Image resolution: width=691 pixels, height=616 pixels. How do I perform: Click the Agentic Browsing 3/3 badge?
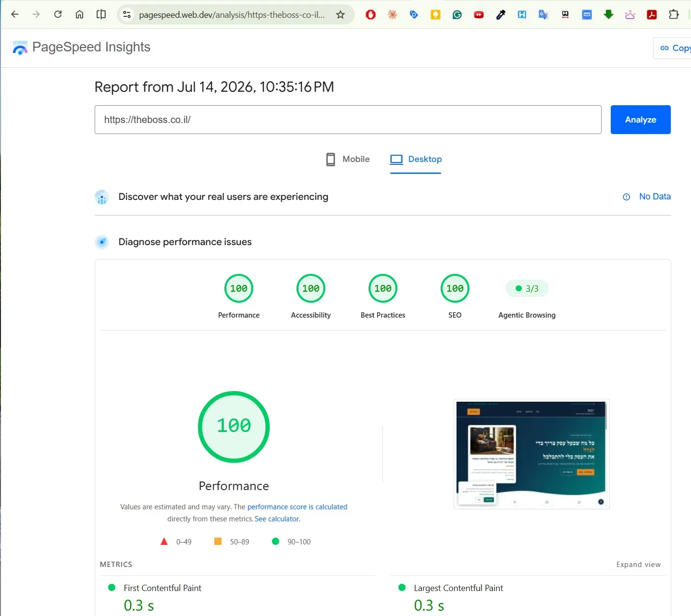pos(527,289)
